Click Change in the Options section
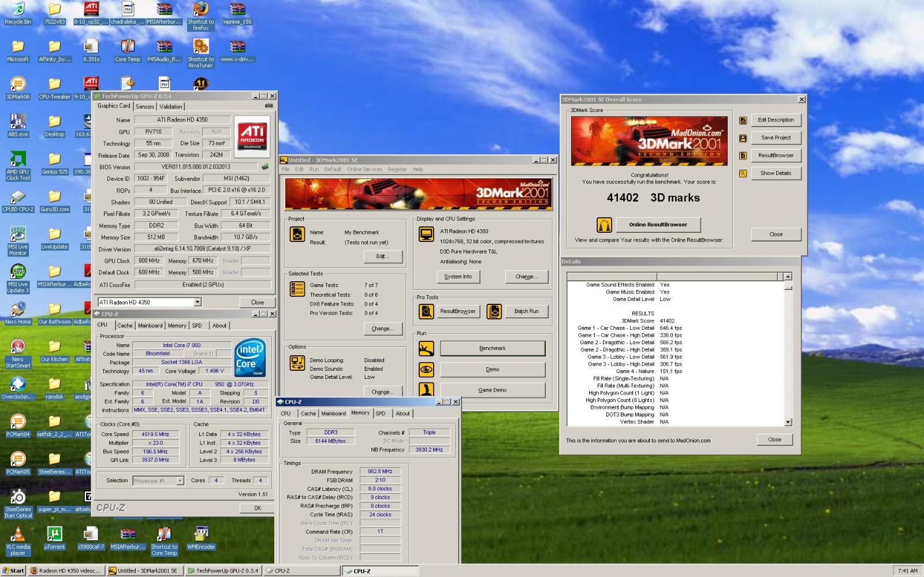 click(383, 392)
